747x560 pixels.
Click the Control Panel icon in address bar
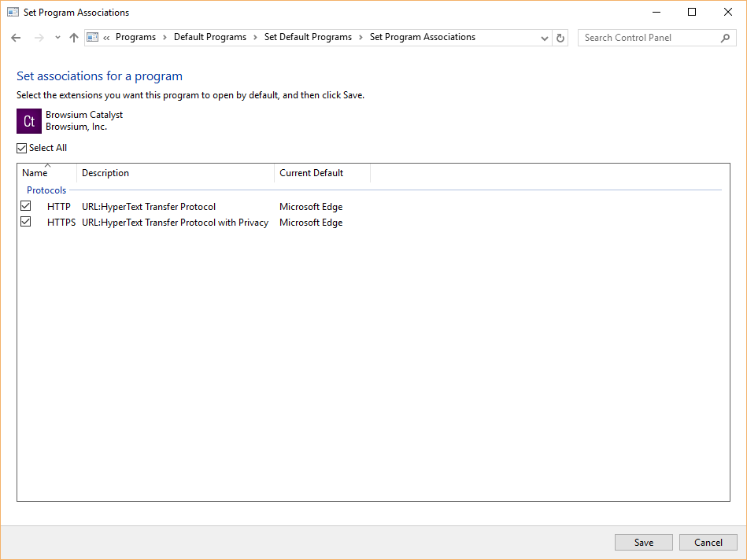coord(93,37)
